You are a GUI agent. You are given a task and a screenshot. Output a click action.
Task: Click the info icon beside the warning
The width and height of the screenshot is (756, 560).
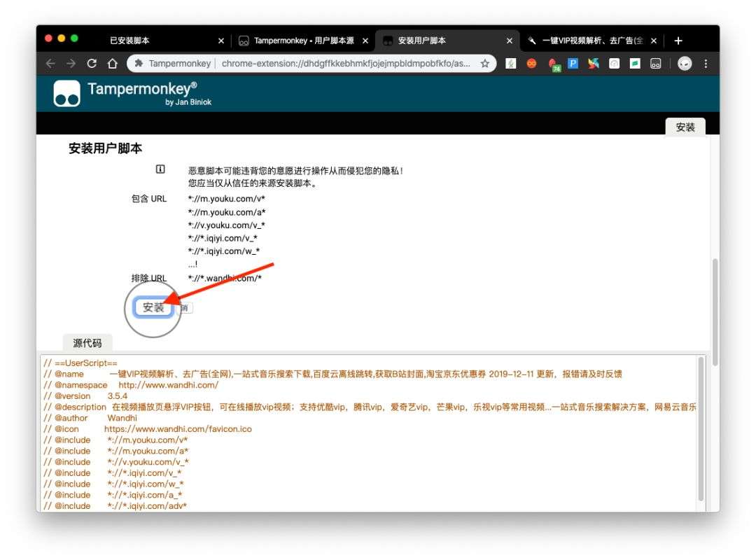pyautogui.click(x=160, y=169)
